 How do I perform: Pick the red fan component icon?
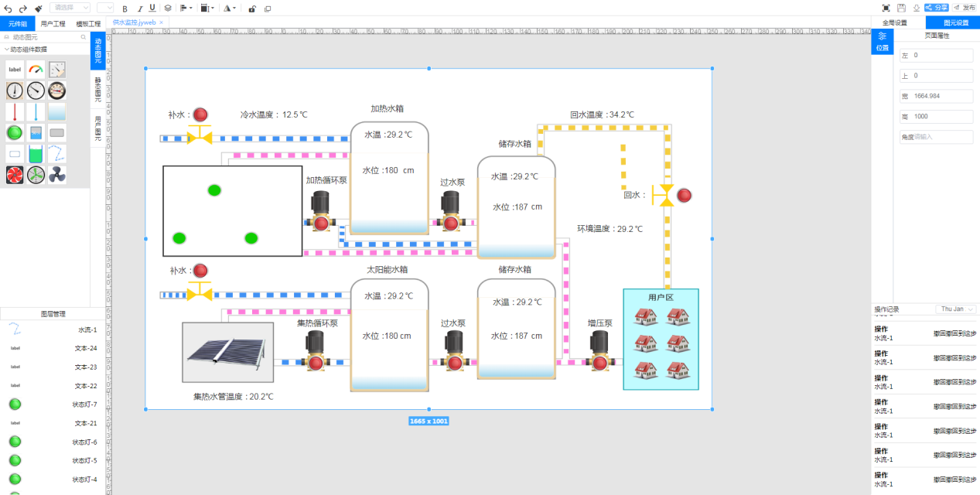15,176
